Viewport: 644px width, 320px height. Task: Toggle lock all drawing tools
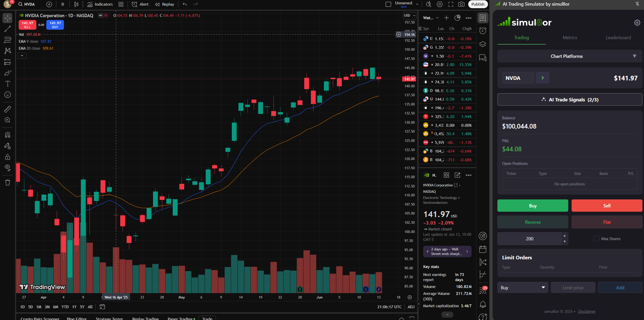coord(8,157)
